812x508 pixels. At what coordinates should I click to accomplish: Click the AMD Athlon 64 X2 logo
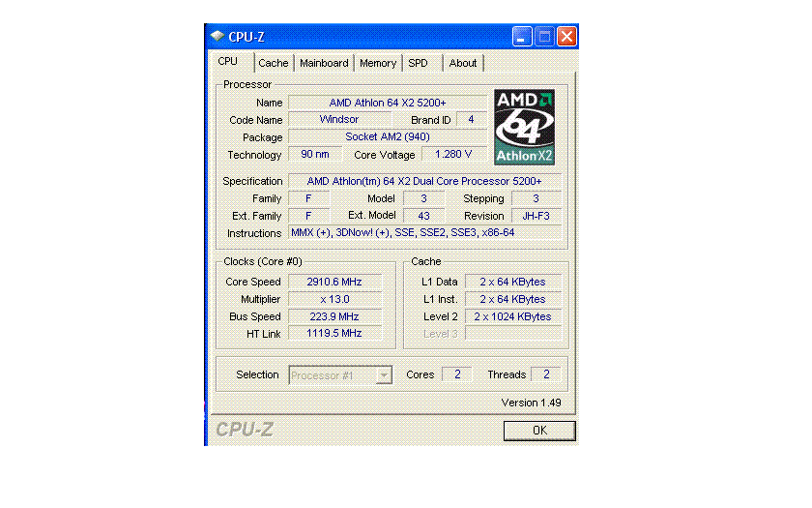pos(524,127)
